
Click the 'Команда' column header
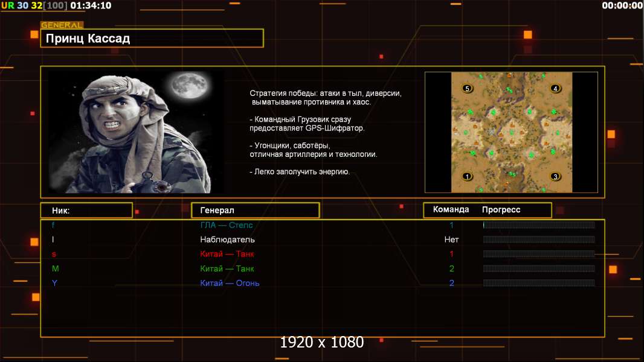(x=451, y=210)
